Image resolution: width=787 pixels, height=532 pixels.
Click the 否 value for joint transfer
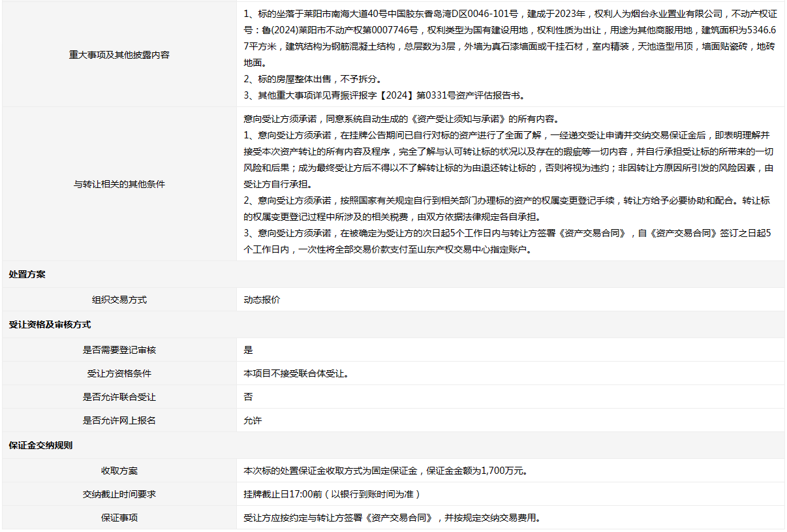point(248,397)
